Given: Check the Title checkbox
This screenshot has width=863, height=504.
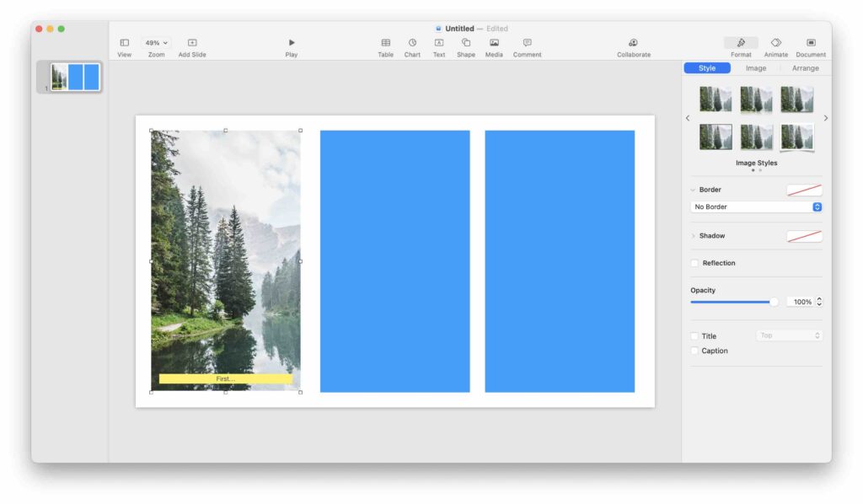Looking at the screenshot, I should point(694,336).
